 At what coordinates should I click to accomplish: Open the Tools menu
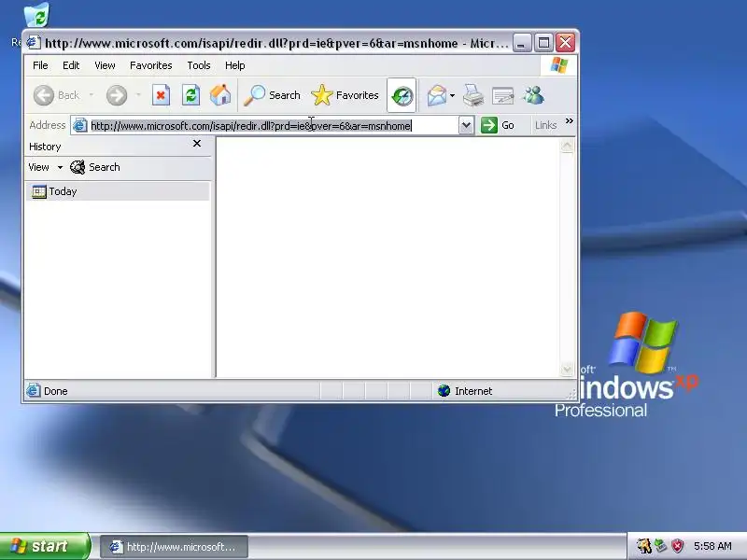point(199,65)
